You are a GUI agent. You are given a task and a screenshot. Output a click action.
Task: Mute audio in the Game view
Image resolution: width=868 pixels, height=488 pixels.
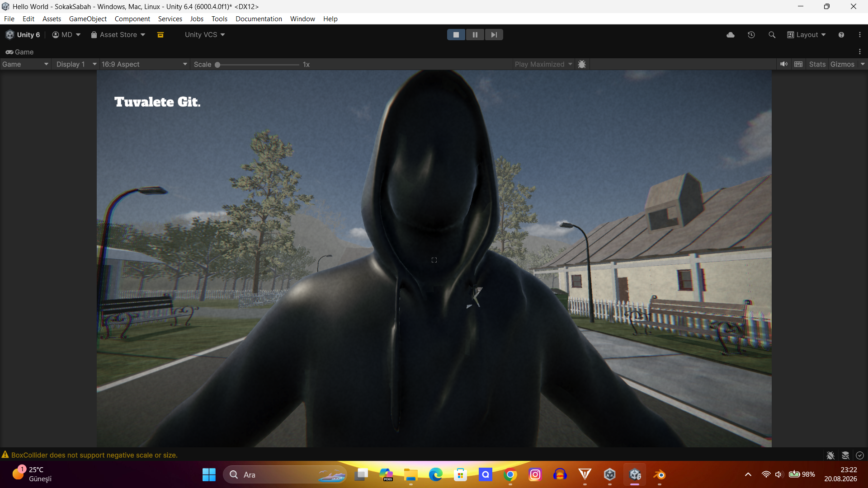[x=784, y=64]
